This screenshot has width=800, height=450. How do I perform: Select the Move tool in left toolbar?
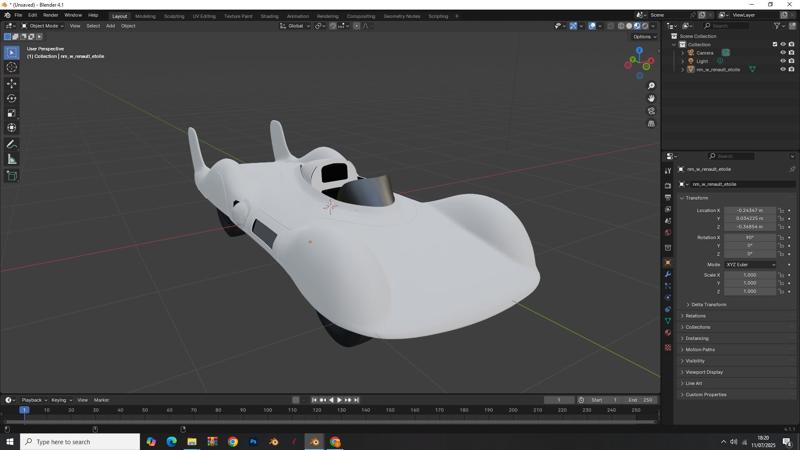pyautogui.click(x=12, y=83)
